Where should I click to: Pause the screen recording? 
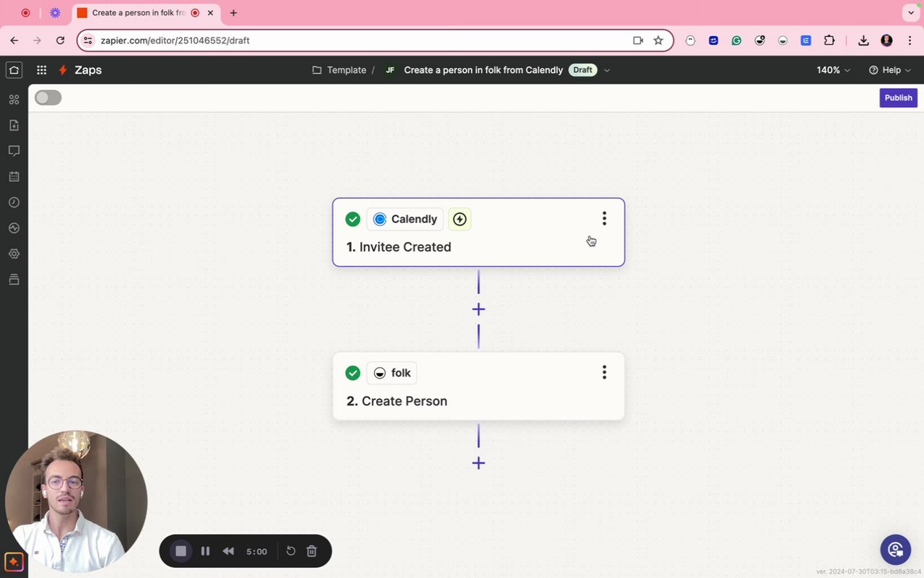click(205, 551)
